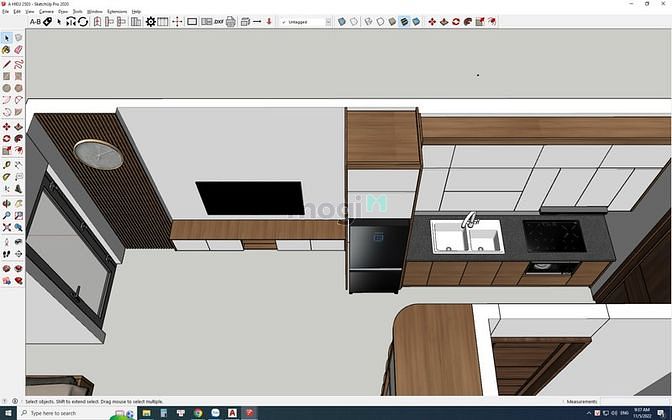Screen dimensions: 672x420
Task: Switch to Shaded face style
Action: tap(392, 21)
